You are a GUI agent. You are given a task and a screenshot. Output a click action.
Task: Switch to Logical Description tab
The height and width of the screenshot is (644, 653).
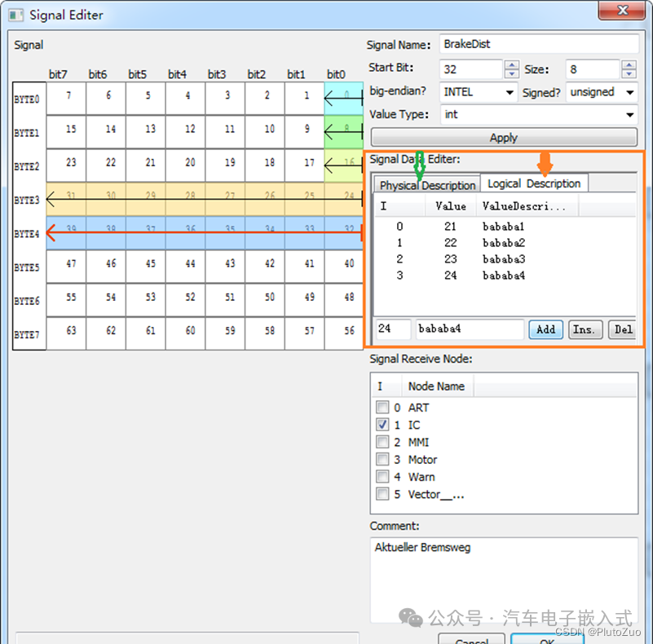pyautogui.click(x=534, y=183)
